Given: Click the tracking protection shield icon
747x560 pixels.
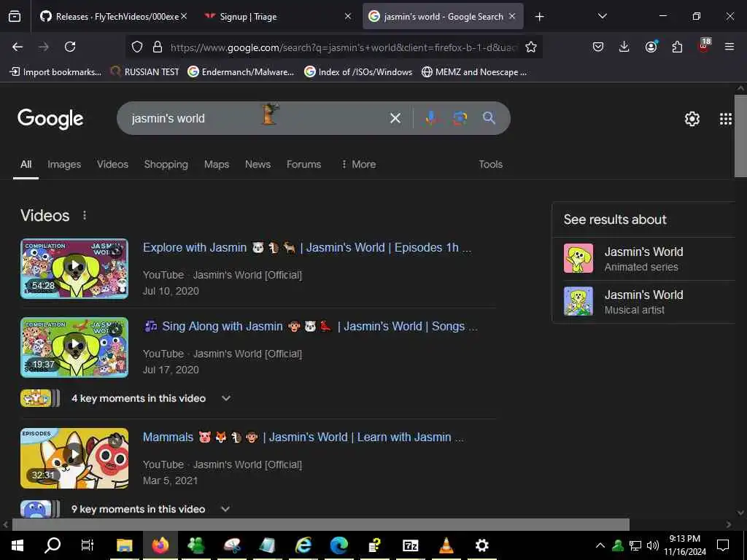Looking at the screenshot, I should 137,47.
